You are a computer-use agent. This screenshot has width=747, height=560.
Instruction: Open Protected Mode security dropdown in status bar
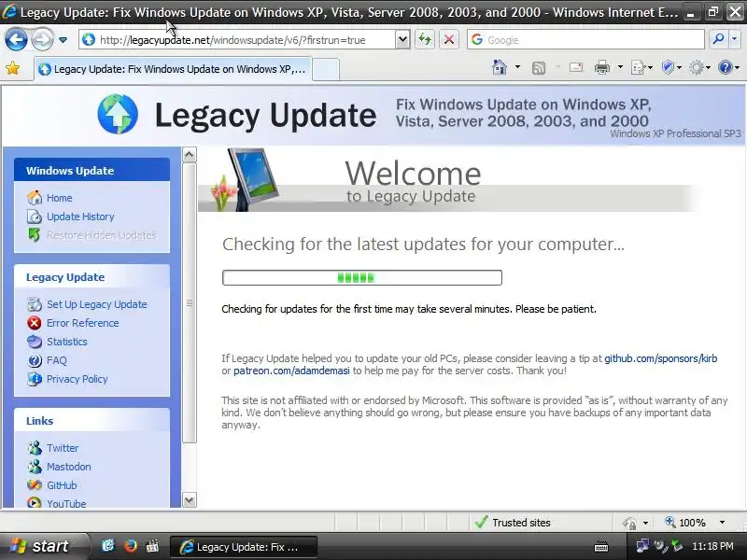pyautogui.click(x=635, y=523)
